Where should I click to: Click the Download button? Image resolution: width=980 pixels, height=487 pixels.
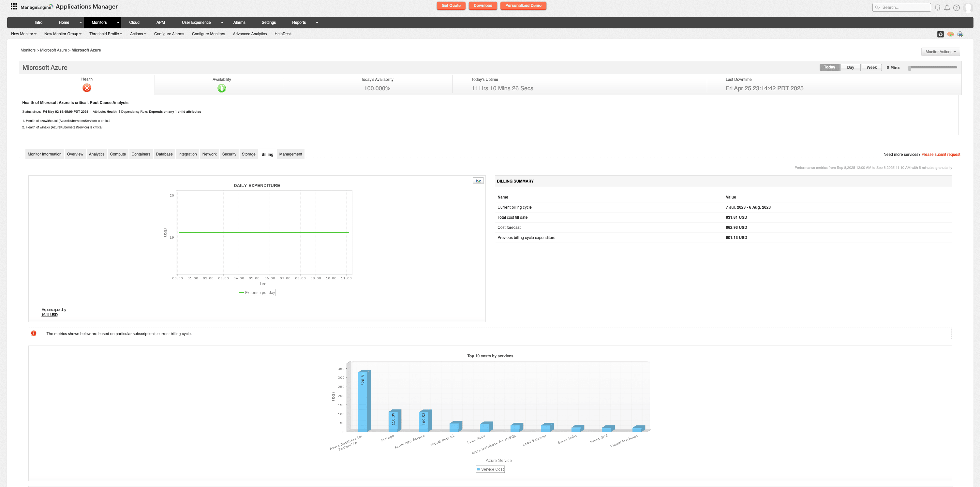[483, 6]
